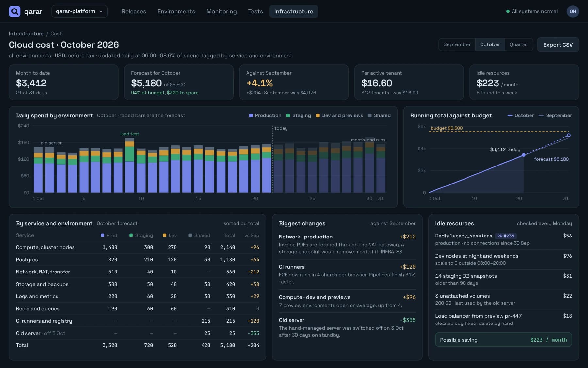The image size is (588, 368).
Task: Click the Old server table row
Action: click(138, 333)
